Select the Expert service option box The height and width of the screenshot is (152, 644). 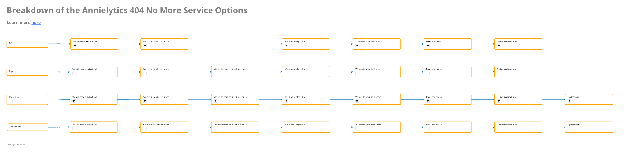pyautogui.click(x=27, y=72)
